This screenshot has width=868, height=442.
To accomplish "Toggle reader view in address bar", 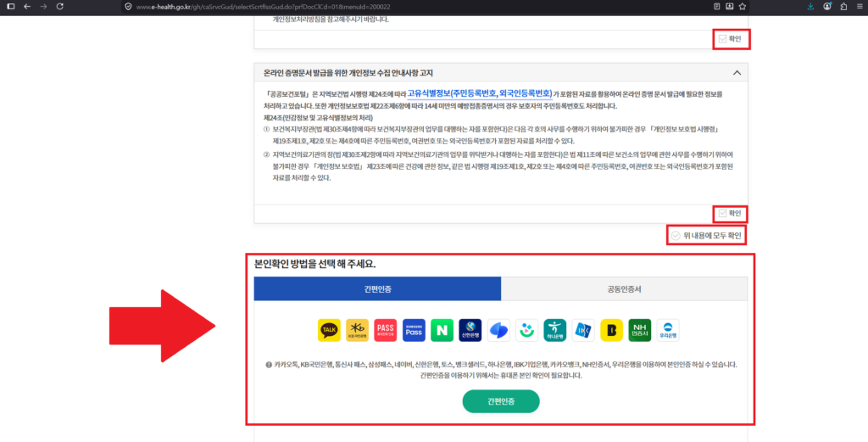I will click(x=717, y=7).
